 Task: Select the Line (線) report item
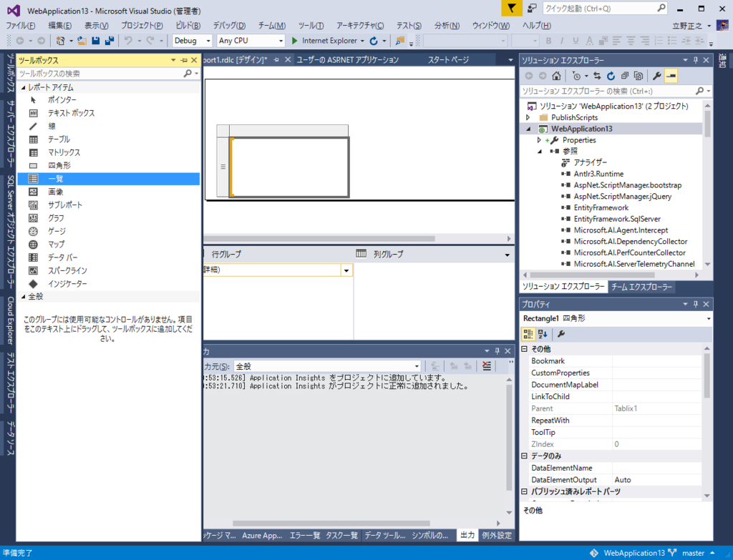109,126
